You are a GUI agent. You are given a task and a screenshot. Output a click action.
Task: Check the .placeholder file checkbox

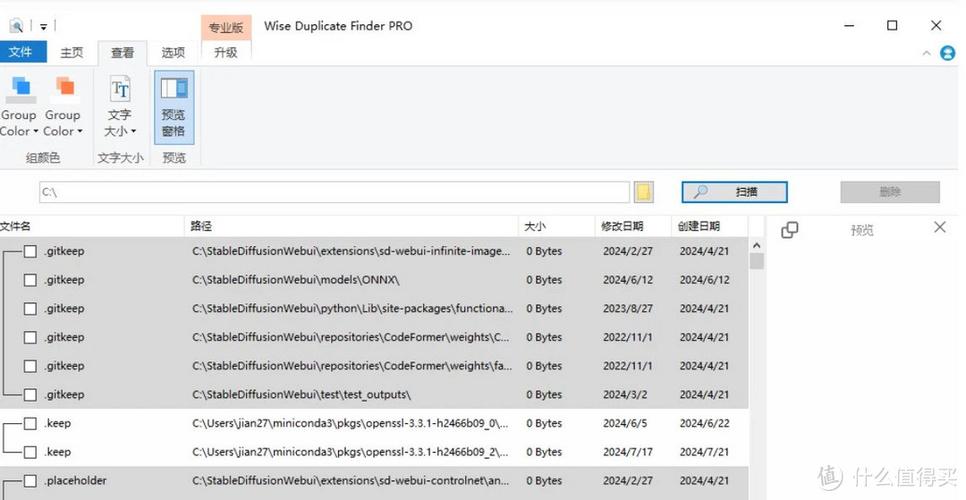[30, 481]
